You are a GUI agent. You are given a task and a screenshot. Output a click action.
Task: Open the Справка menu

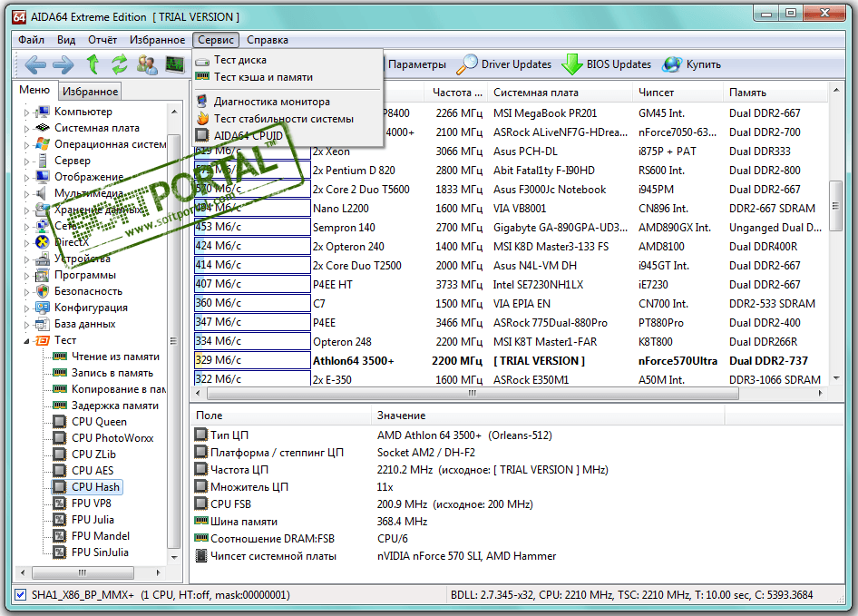tap(268, 40)
